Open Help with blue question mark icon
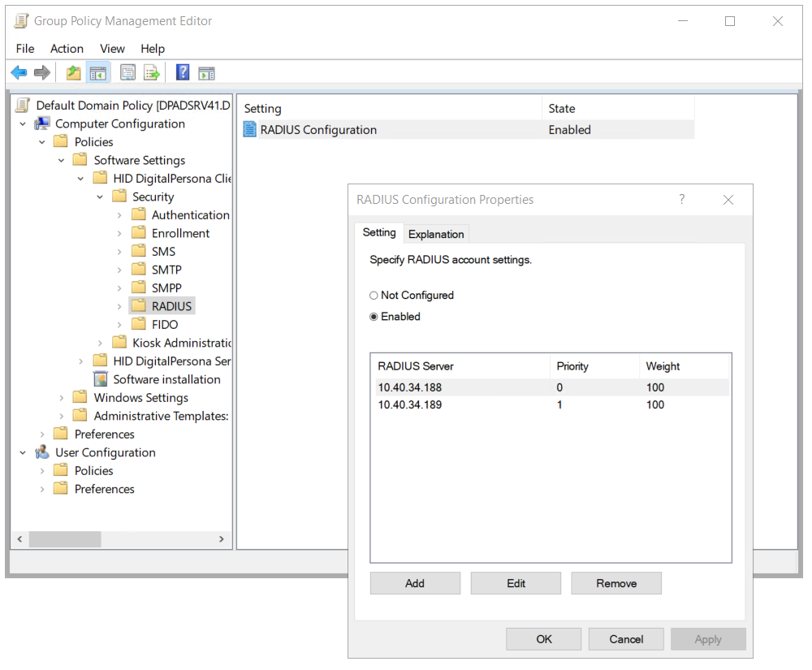The image size is (812, 670). pos(183,73)
